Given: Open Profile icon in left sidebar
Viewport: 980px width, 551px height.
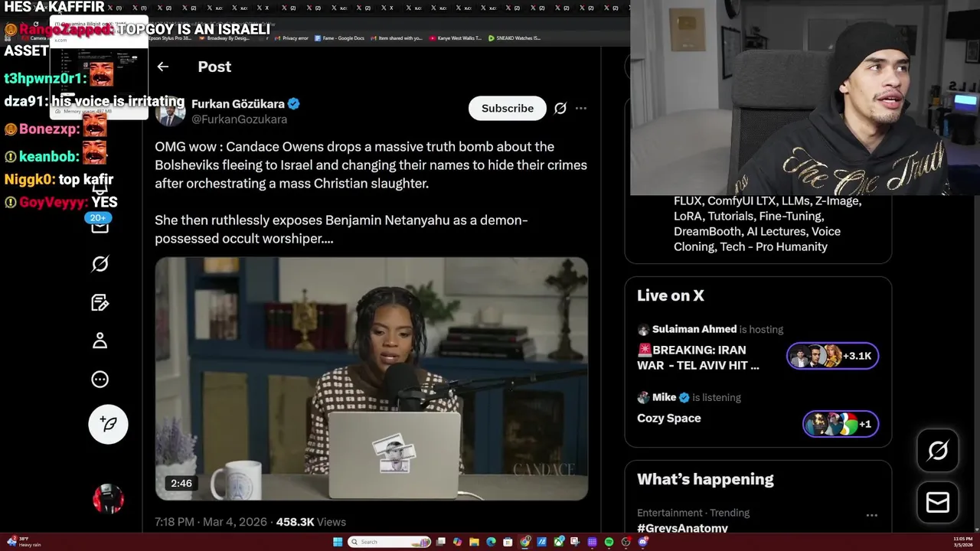Looking at the screenshot, I should click(x=100, y=341).
